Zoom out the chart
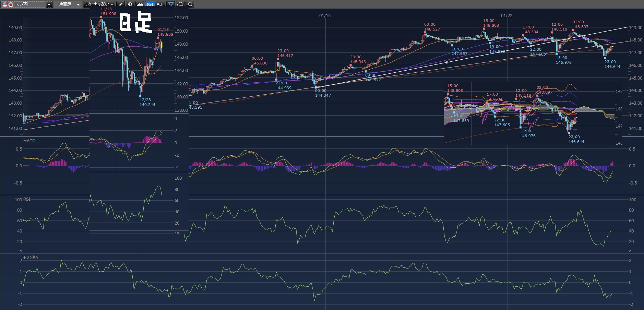Image resolution: width=644 pixels, height=310 pixels. [x=180, y=4]
